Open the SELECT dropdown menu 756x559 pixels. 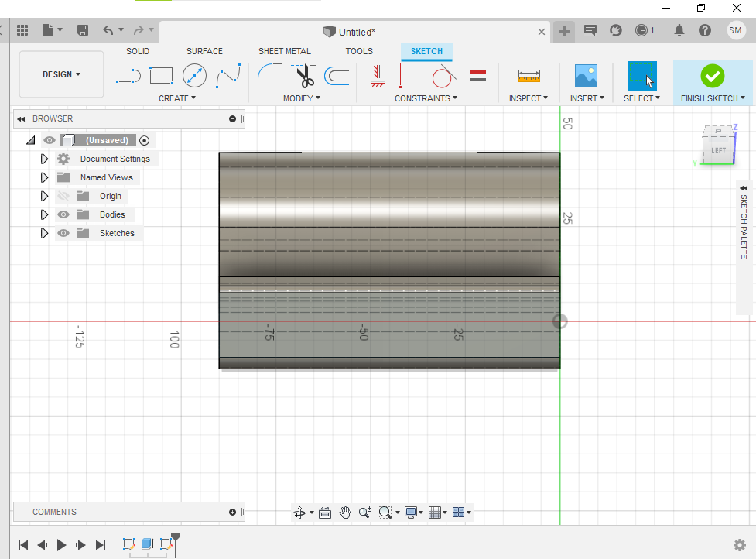641,98
